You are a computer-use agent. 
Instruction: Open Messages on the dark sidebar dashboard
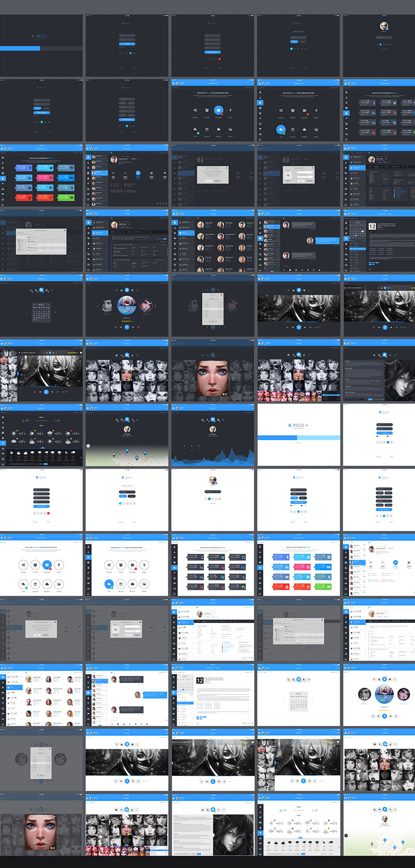click(305, 110)
